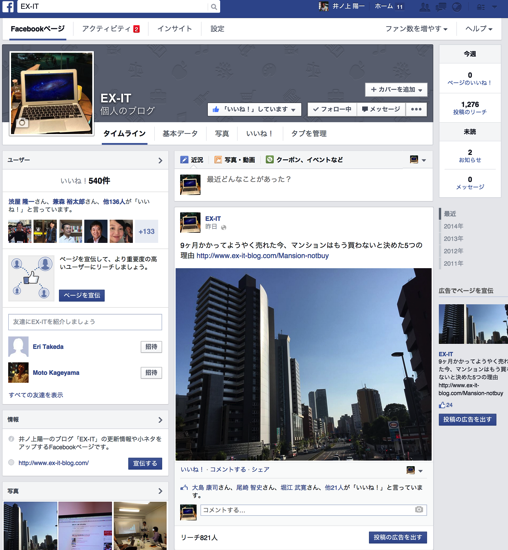Expand the 写真 section arrow
Viewport: 508px width, 550px height.
click(x=160, y=491)
